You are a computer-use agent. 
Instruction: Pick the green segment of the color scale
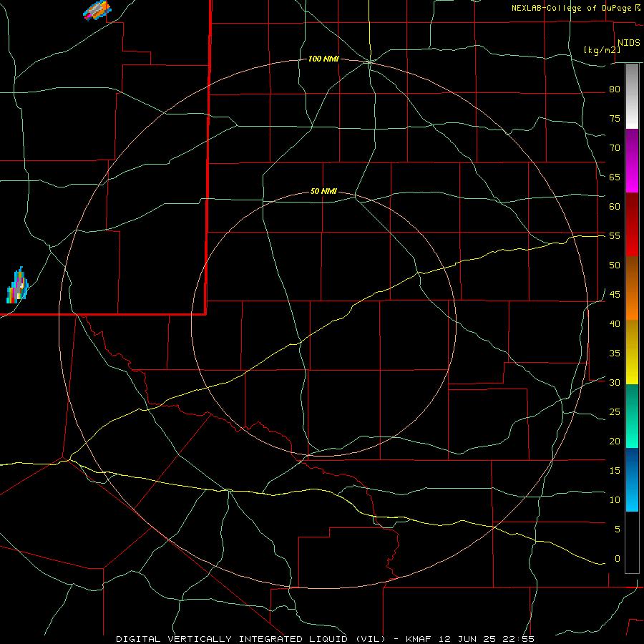coord(632,416)
